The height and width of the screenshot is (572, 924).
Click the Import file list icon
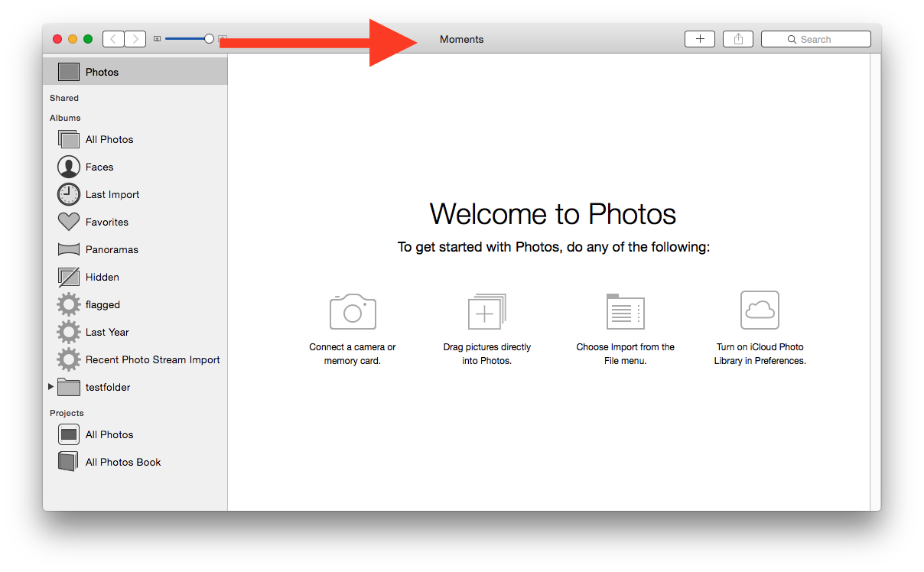point(626,311)
